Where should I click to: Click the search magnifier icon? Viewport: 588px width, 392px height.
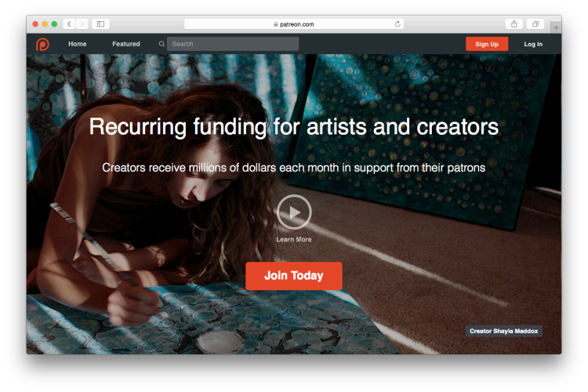point(162,44)
